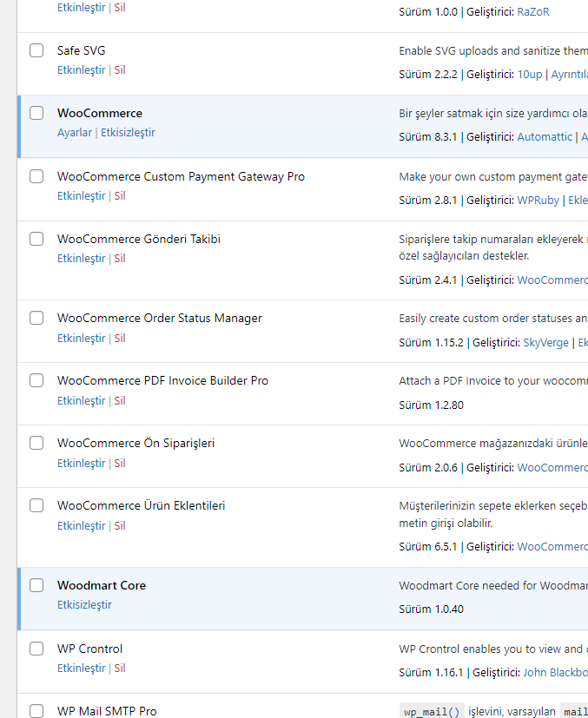Check WooCommerce Custom Payment Gateway Pro checkbox
The width and height of the screenshot is (588, 718).
36,176
